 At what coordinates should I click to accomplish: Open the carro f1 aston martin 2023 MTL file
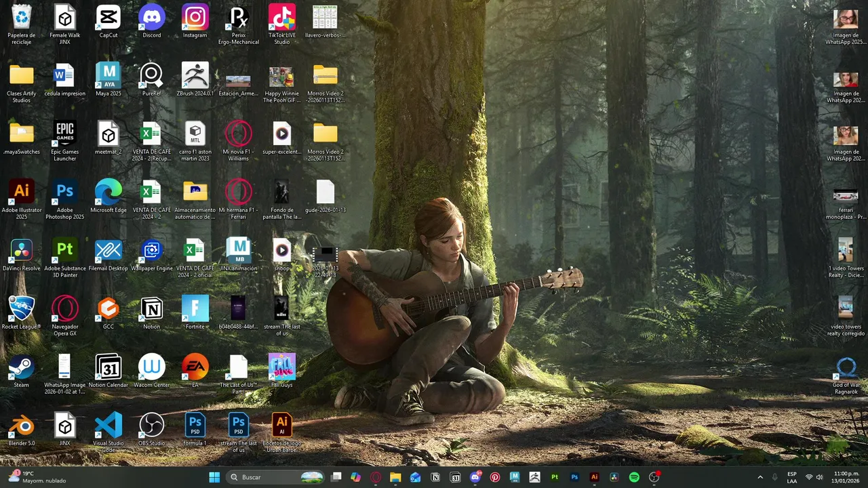[195, 141]
